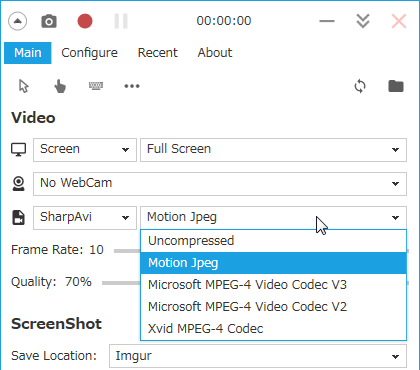
Task: Go to the About tab
Action: click(215, 53)
